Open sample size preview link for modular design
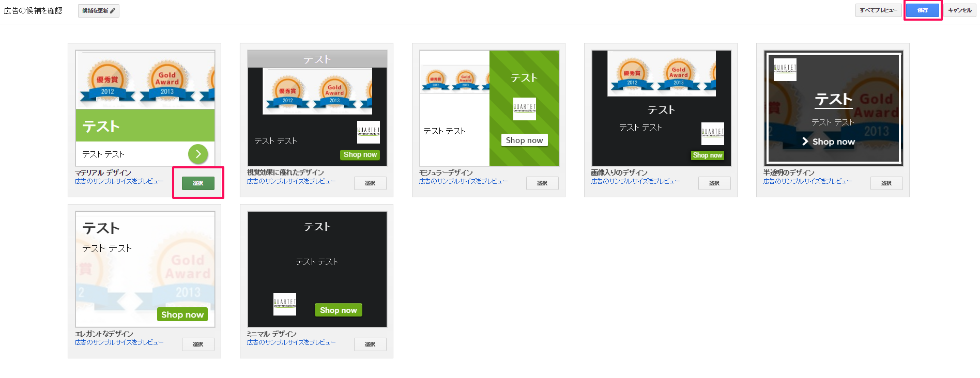The height and width of the screenshot is (378, 980). [x=463, y=181]
